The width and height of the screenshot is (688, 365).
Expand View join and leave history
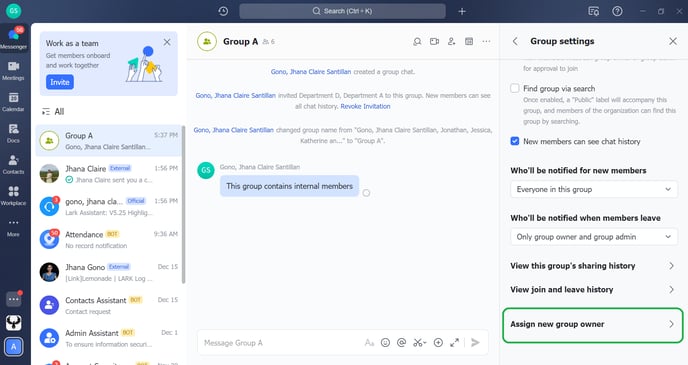(593, 290)
